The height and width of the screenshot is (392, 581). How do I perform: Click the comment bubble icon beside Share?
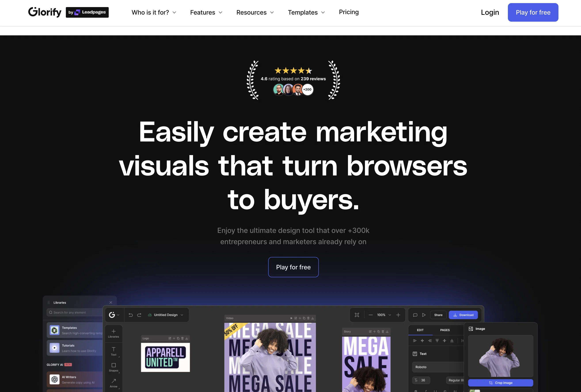click(x=415, y=315)
